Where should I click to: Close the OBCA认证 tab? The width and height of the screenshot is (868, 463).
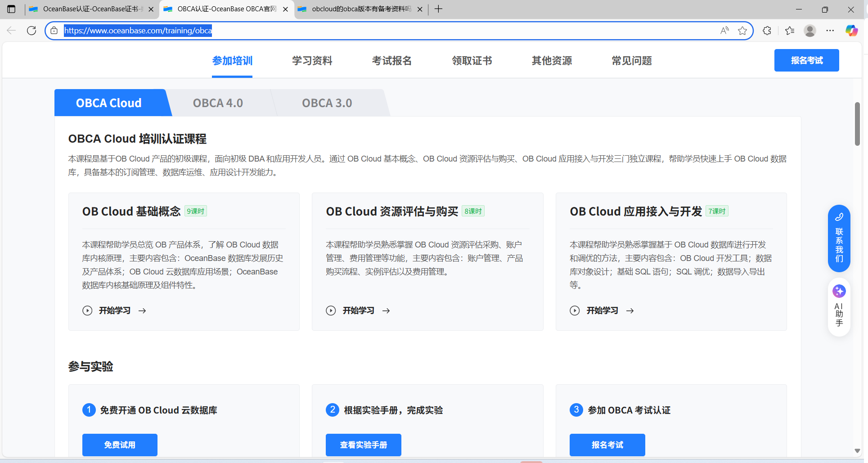[x=285, y=9]
